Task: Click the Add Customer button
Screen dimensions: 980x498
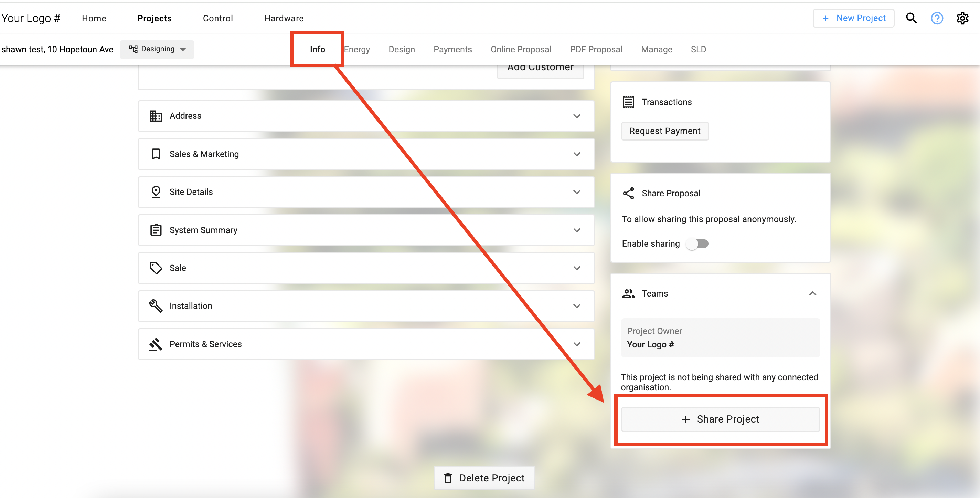Action: pyautogui.click(x=540, y=69)
